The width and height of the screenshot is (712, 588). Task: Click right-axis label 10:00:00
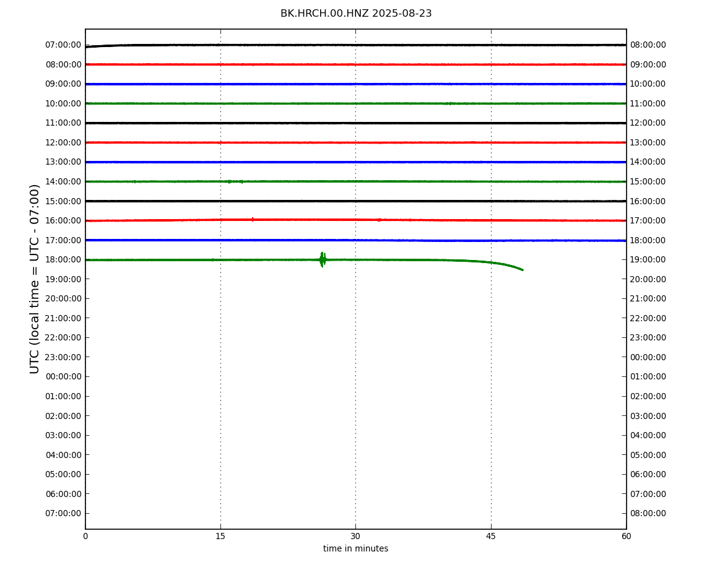[648, 84]
